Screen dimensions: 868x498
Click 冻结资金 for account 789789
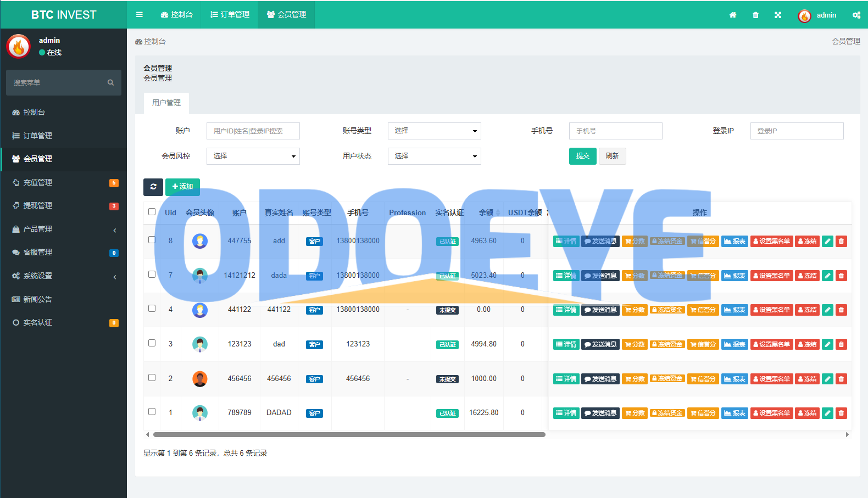pyautogui.click(x=667, y=413)
